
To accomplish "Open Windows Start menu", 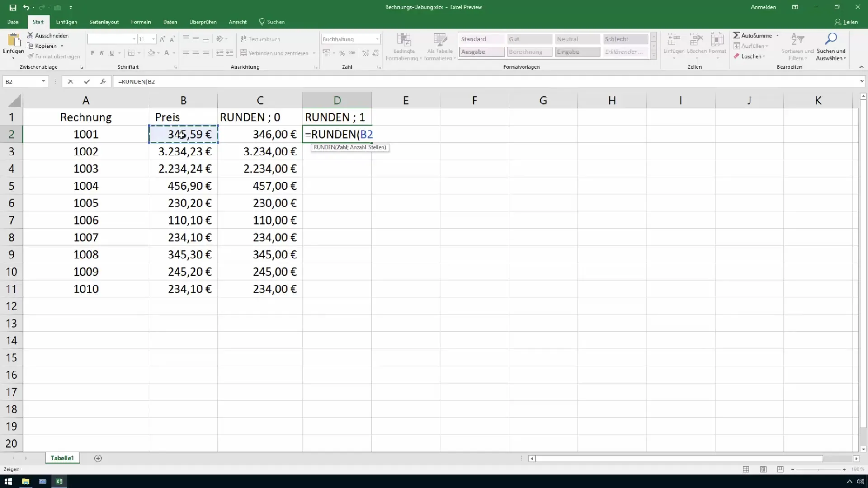I will (x=8, y=481).
